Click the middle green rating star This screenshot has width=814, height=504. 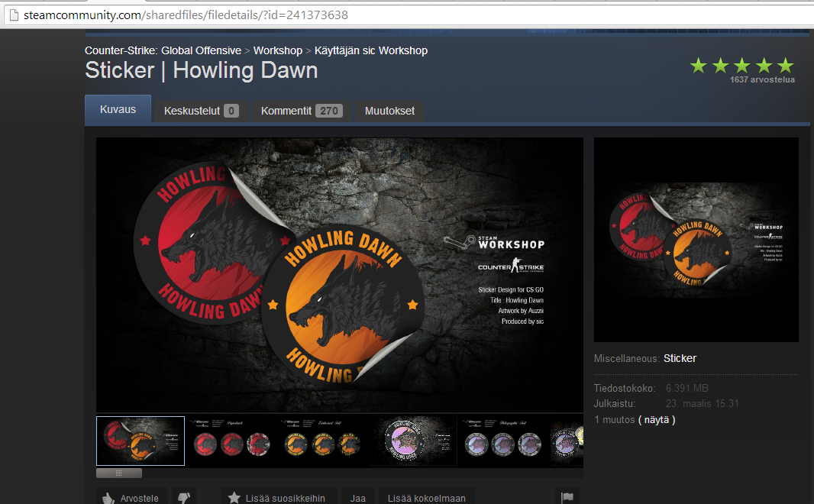click(741, 65)
